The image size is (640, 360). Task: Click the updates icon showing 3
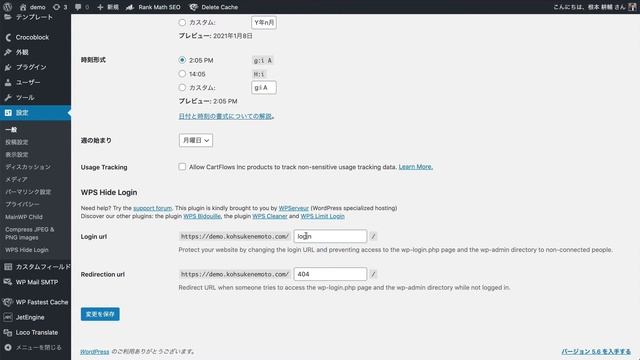point(57,7)
